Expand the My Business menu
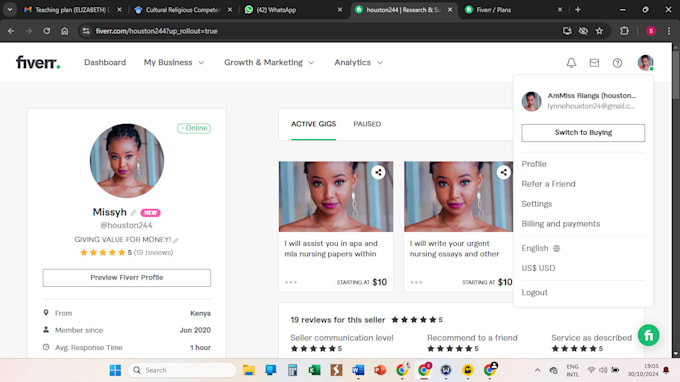The height and width of the screenshot is (382, 680). (x=173, y=62)
